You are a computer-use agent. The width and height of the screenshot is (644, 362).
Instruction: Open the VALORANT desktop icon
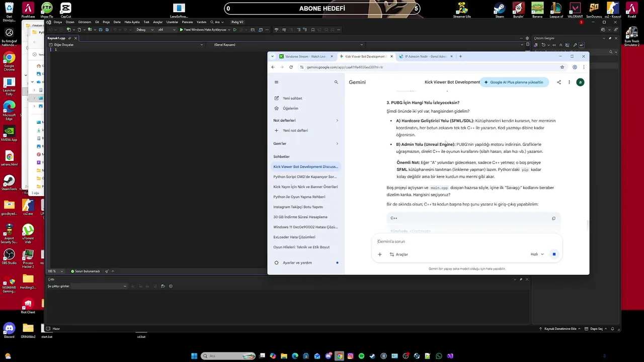575,10
